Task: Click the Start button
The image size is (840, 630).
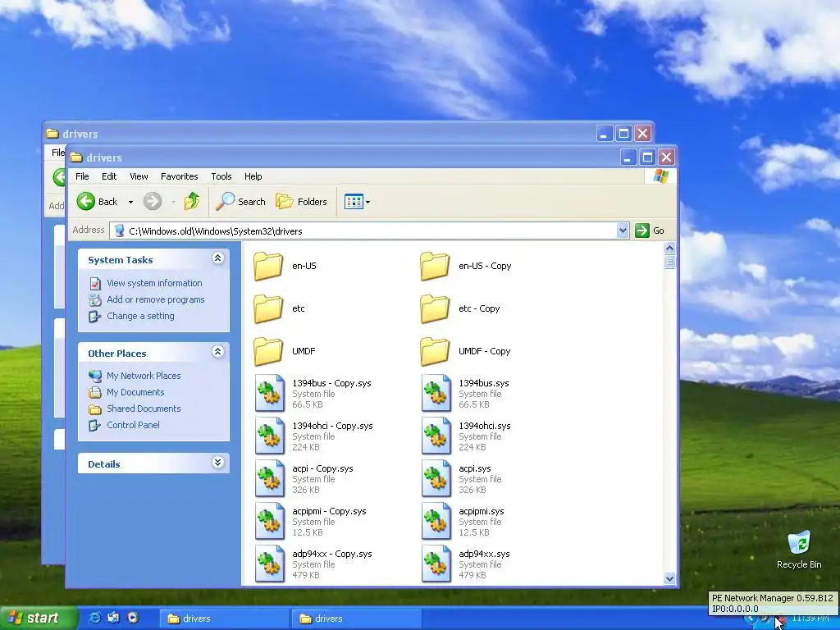Action: (x=39, y=618)
